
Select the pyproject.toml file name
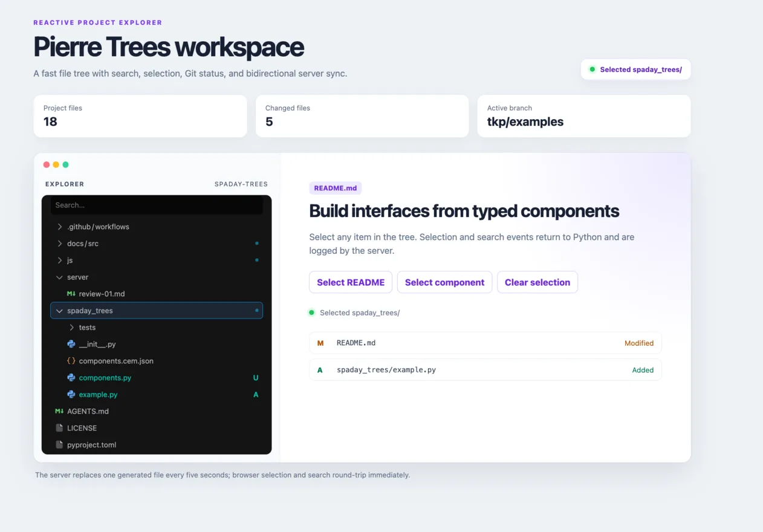tap(91, 444)
